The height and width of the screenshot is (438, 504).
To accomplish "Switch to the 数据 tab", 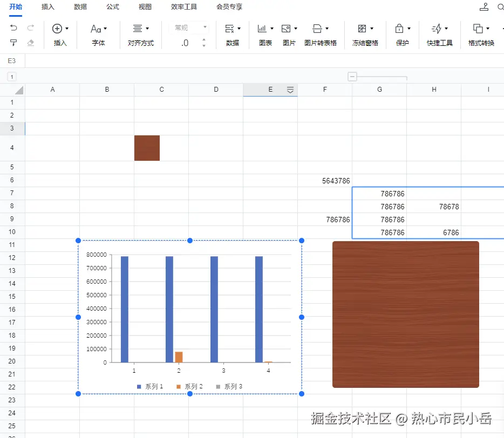I will click(80, 7).
